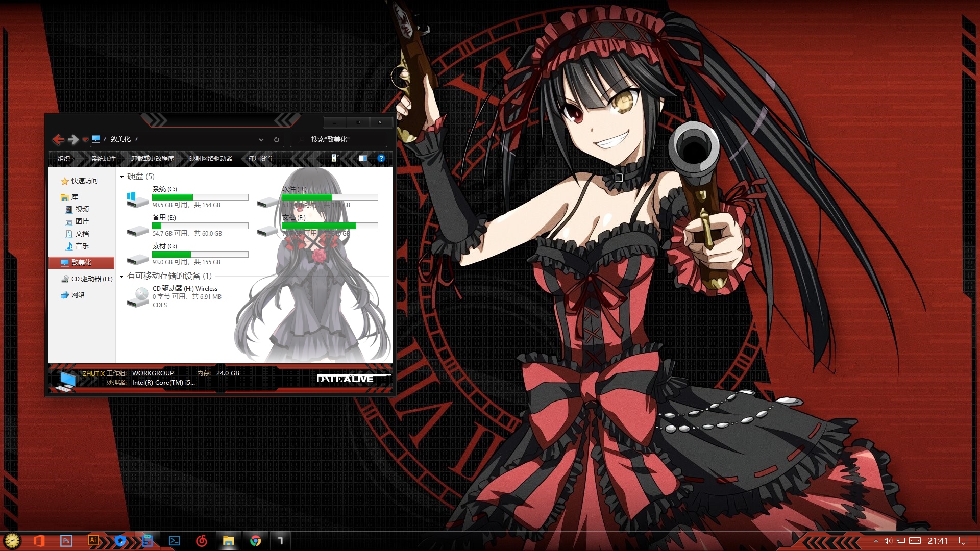Click the "93.0 GB 可用，共 155 GB" text
This screenshot has height=551, width=980.
186,262
